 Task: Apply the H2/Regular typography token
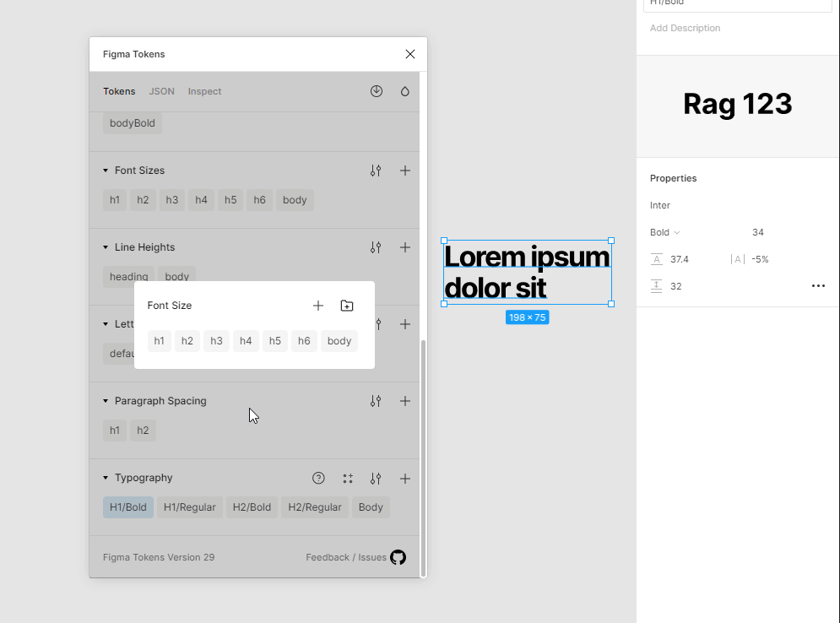(314, 507)
